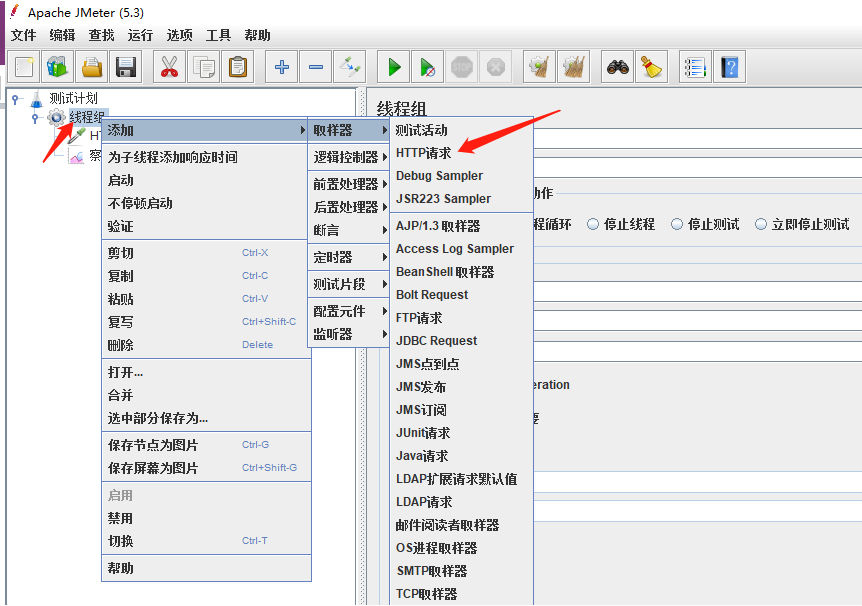Start the test with green play icon

click(394, 67)
